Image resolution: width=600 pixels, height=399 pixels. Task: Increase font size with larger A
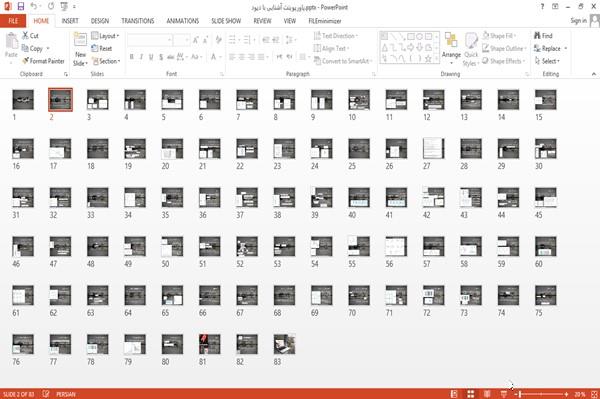[x=196, y=39]
